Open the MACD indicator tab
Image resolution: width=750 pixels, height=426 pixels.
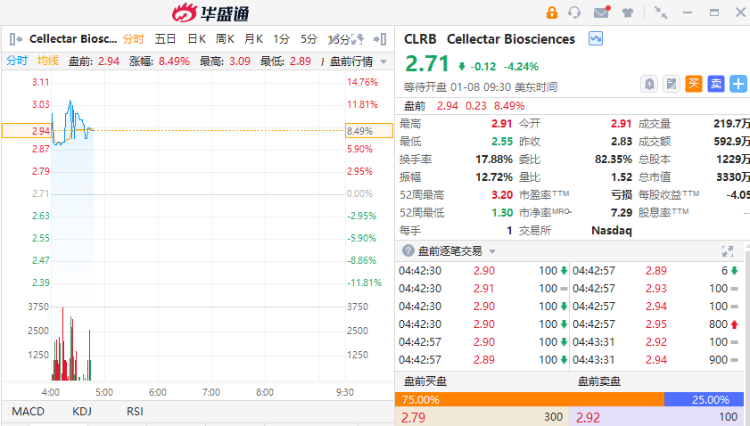[28, 411]
